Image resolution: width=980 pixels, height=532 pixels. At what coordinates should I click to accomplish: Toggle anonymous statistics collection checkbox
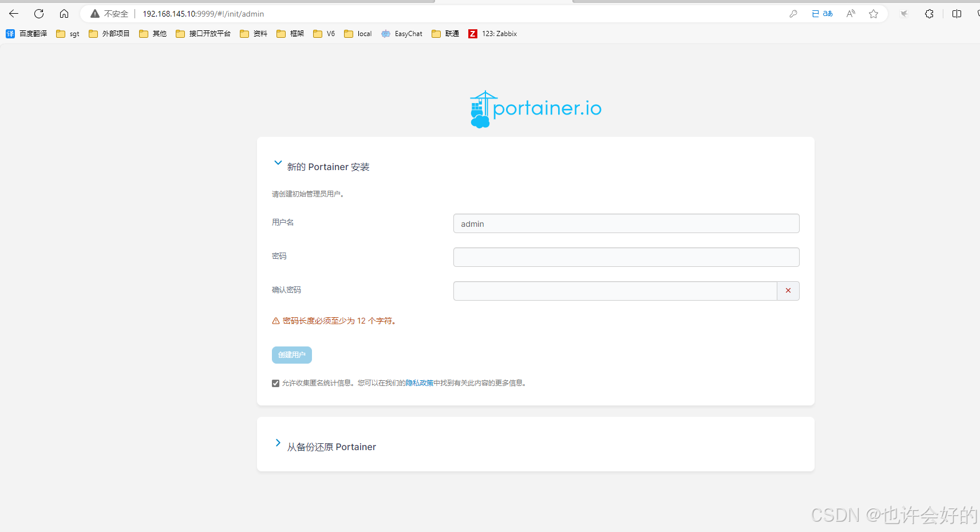275,383
